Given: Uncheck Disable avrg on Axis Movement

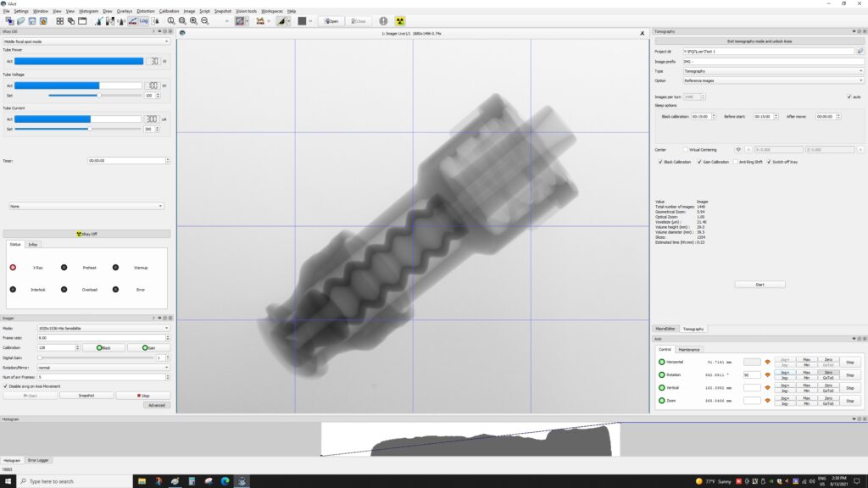Looking at the screenshot, I should point(5,386).
